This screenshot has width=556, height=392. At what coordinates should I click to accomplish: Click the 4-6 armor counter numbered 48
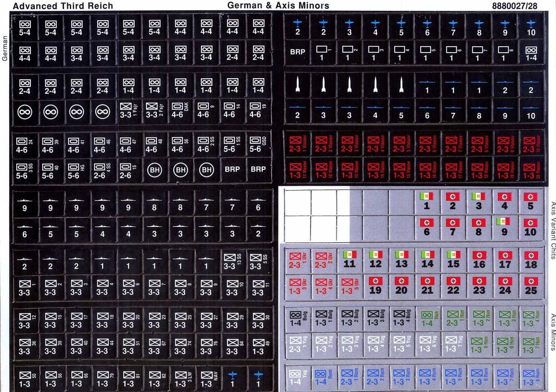(x=154, y=146)
